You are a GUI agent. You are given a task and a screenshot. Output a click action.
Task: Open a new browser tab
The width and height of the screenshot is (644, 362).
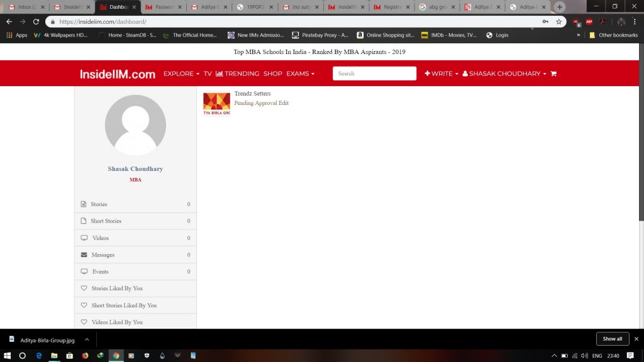point(560,7)
